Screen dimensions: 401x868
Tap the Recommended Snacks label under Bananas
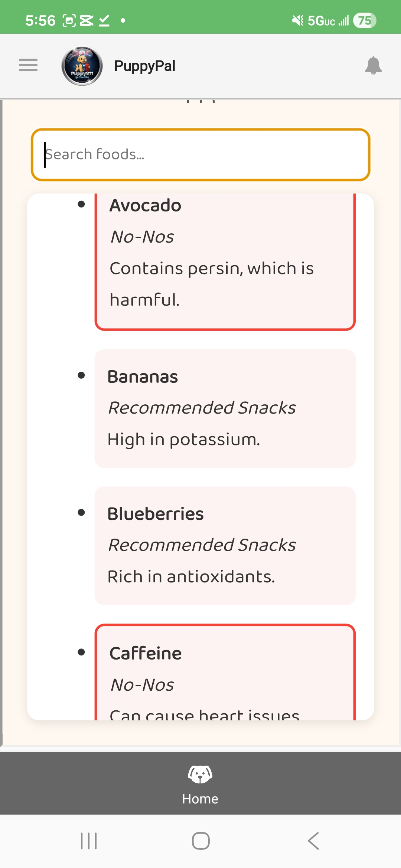[x=202, y=408]
